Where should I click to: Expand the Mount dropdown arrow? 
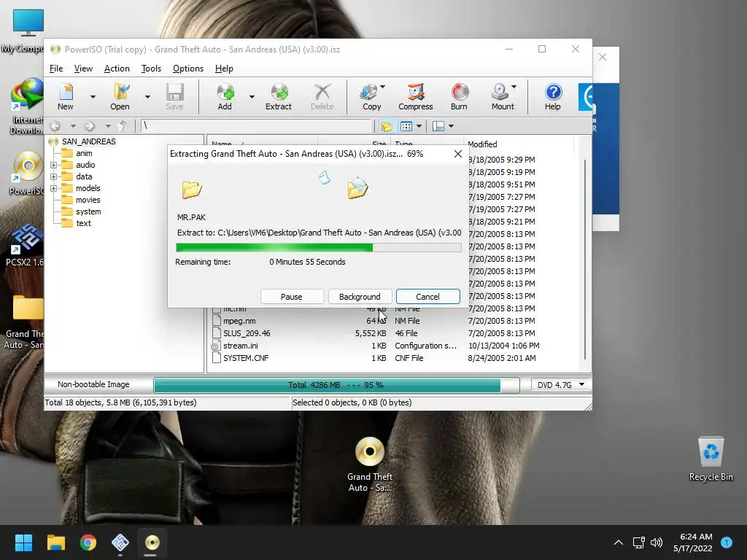click(x=514, y=87)
